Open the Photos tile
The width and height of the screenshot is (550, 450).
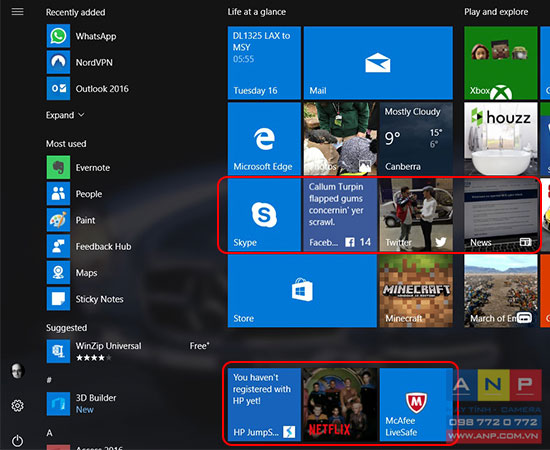[340, 139]
